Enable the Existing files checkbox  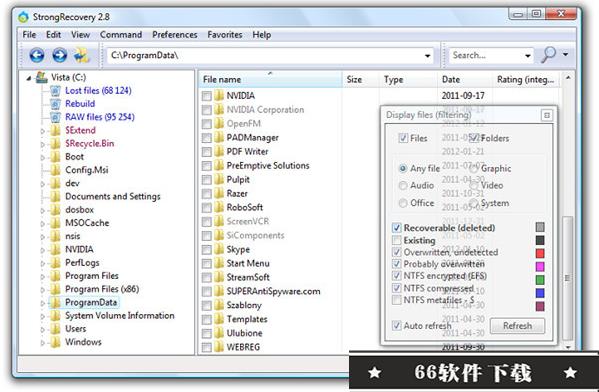click(397, 240)
